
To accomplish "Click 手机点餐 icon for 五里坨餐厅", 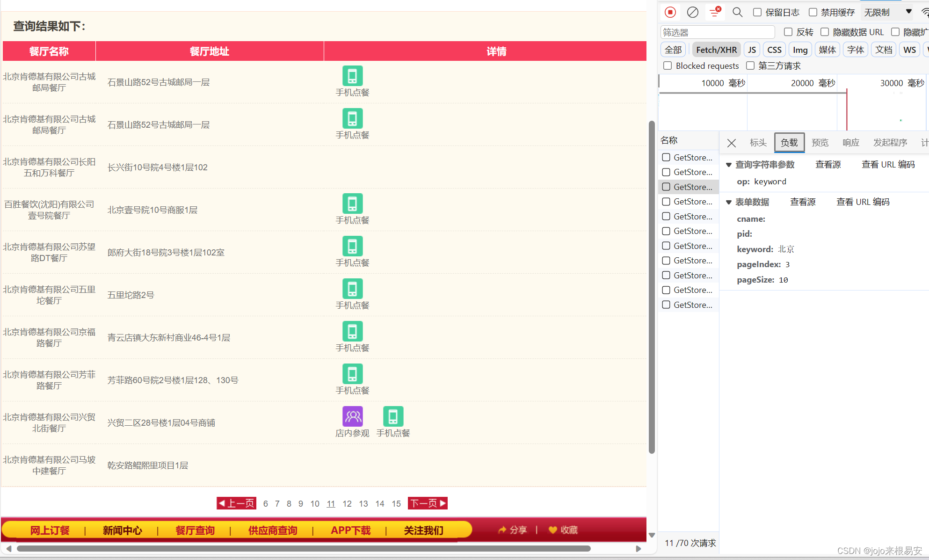I will tap(352, 289).
